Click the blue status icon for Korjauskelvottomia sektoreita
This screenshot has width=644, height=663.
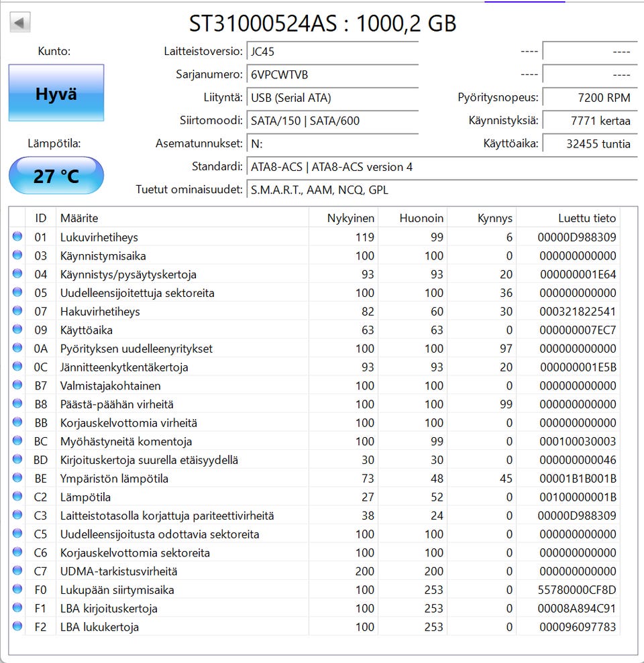pyautogui.click(x=17, y=552)
